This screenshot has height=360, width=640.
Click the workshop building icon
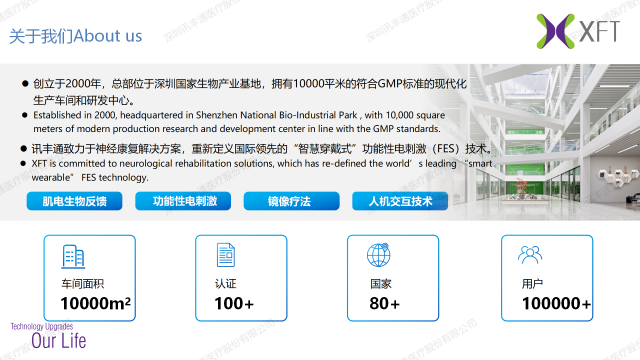(x=73, y=256)
